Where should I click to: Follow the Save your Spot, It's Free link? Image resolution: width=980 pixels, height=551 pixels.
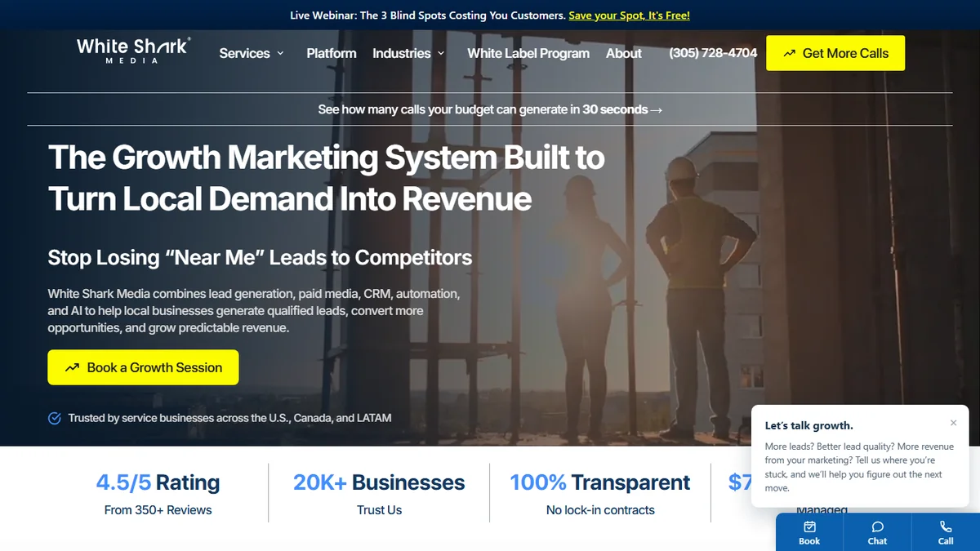(630, 16)
